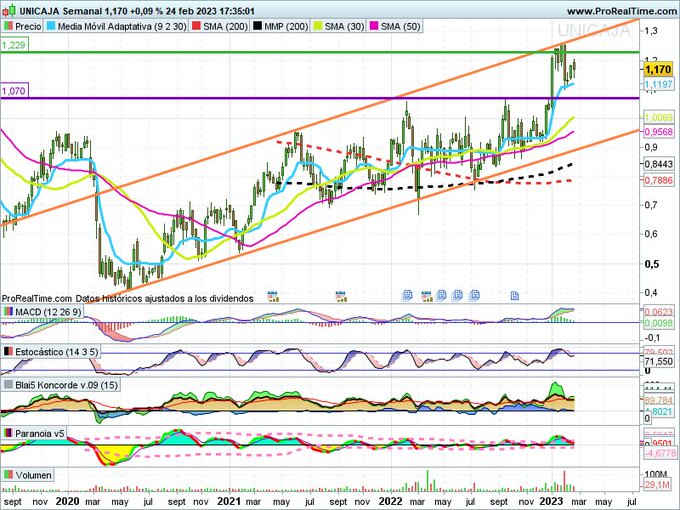
Task: Click the 2023 year label on time axis
Action: click(551, 501)
